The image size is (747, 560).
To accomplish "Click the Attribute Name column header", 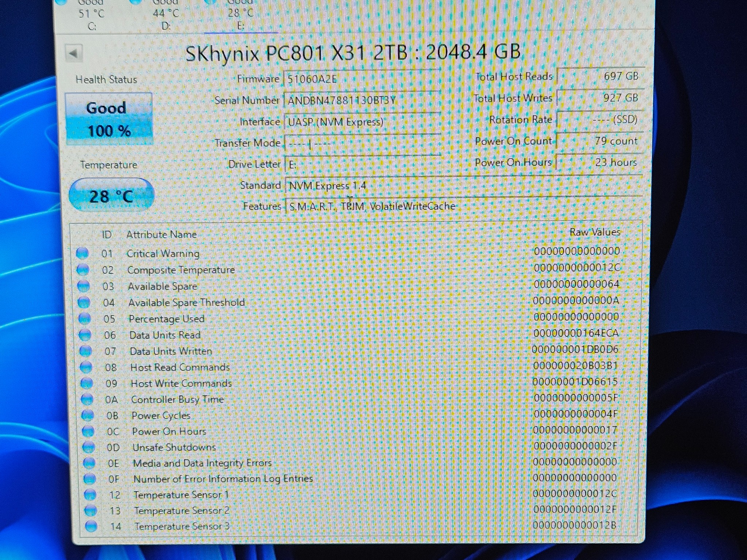I will click(x=162, y=234).
